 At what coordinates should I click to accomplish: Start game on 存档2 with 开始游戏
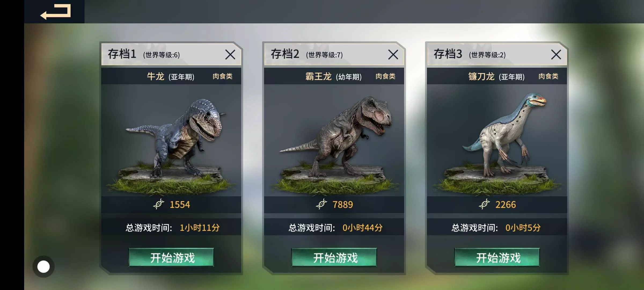(x=334, y=258)
